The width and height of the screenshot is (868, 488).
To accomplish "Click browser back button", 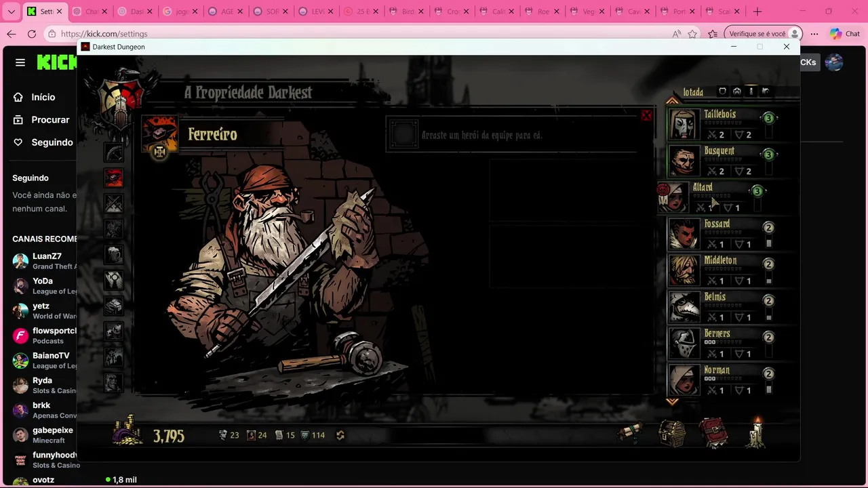I will (x=12, y=34).
